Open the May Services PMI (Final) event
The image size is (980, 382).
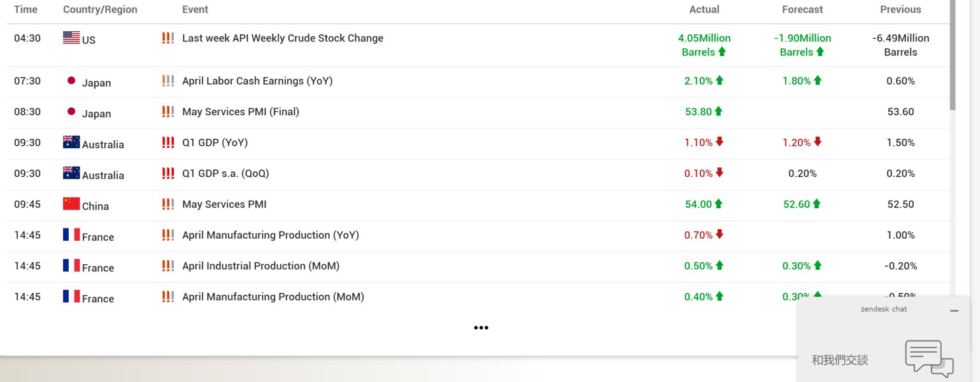(241, 111)
